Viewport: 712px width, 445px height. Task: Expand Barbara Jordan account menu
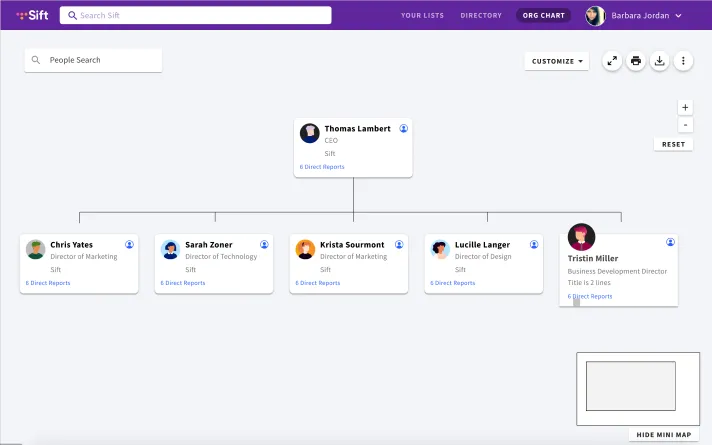(678, 15)
